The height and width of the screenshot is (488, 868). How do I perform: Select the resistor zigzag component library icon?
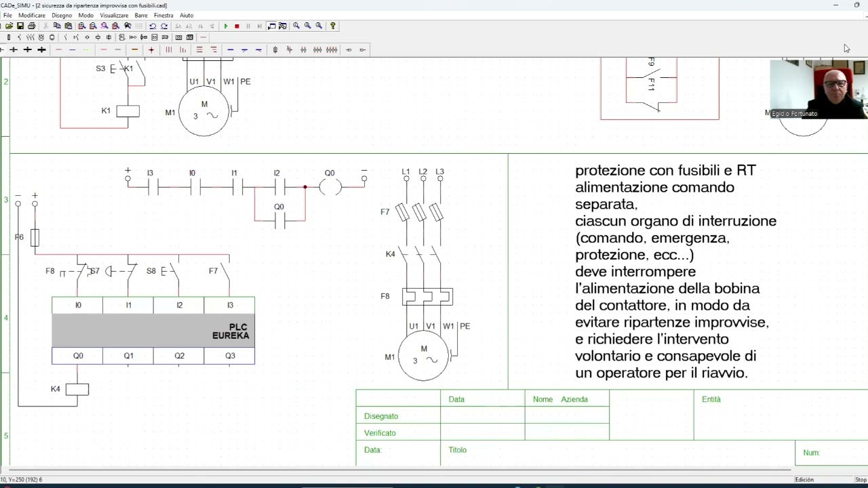(x=31, y=37)
